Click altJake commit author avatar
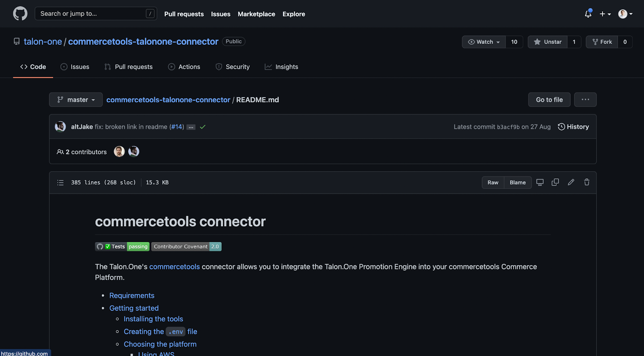This screenshot has height=356, width=644. (x=60, y=126)
